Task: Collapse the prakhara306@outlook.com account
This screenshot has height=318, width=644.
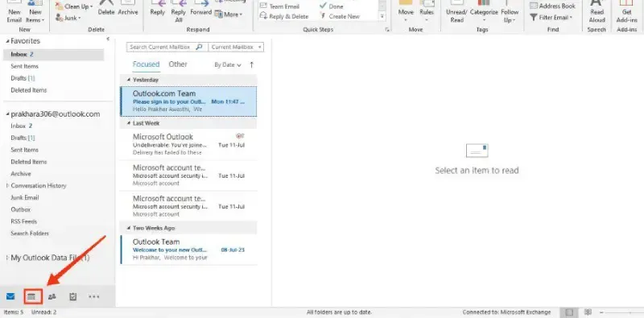Action: 7,114
